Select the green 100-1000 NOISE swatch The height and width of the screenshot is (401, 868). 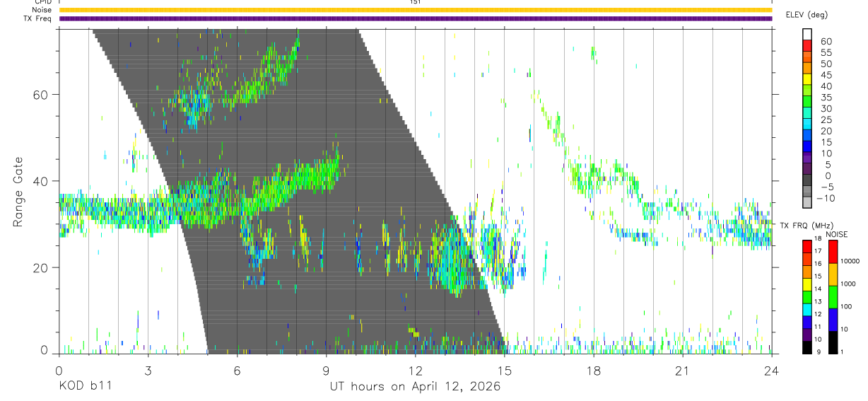pos(832,296)
